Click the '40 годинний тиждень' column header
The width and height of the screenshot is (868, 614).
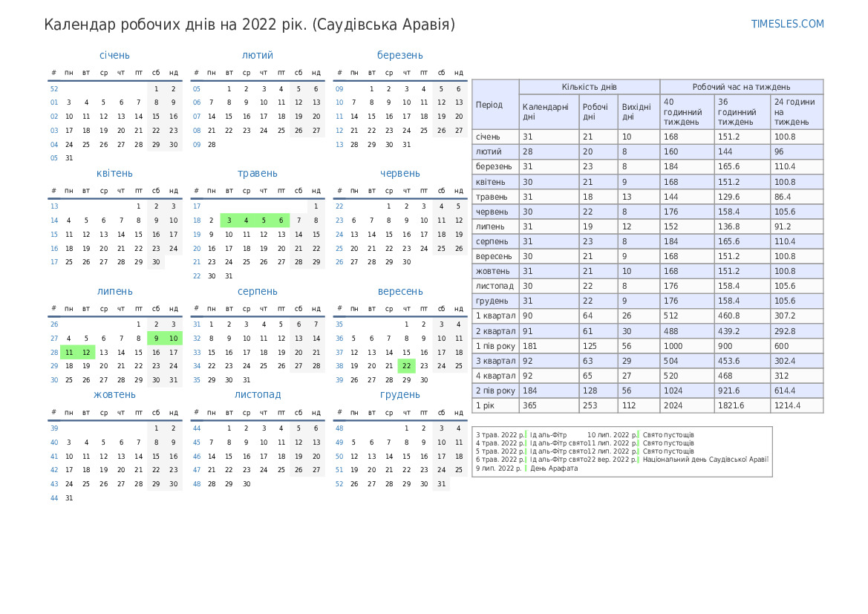click(687, 111)
